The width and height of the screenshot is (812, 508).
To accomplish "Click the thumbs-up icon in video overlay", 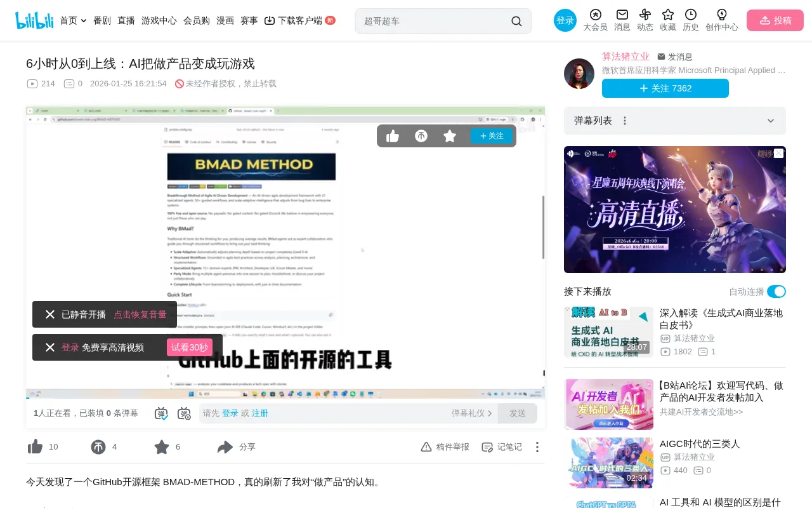I will point(393,136).
